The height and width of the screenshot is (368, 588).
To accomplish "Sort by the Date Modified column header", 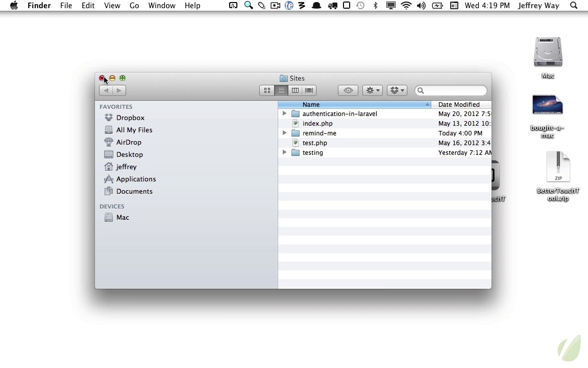I will click(461, 104).
